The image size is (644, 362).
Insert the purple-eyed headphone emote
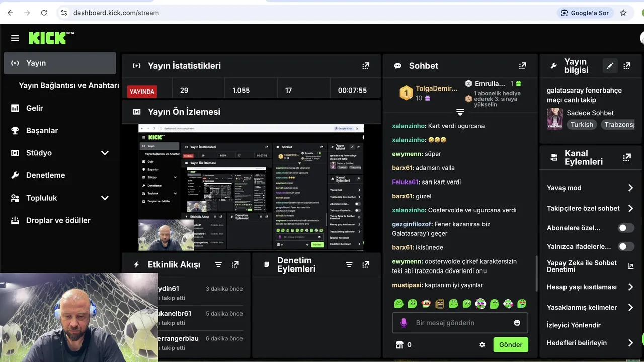pos(480,304)
